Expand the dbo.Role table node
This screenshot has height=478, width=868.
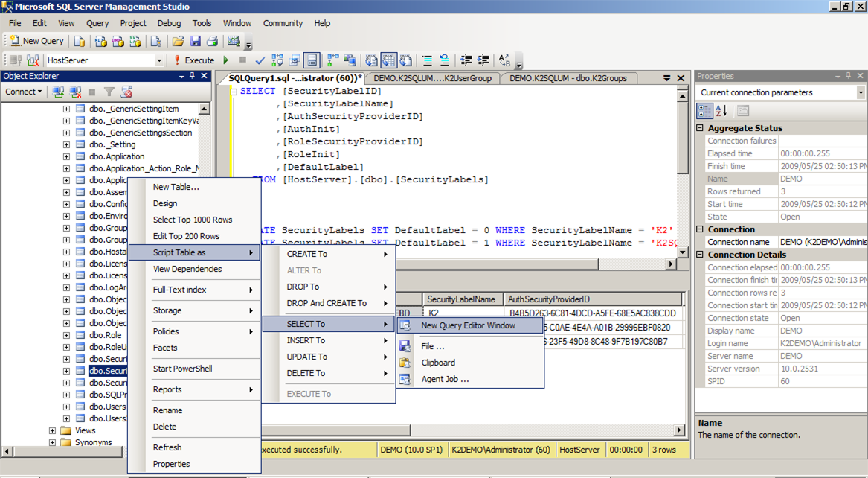(x=66, y=335)
